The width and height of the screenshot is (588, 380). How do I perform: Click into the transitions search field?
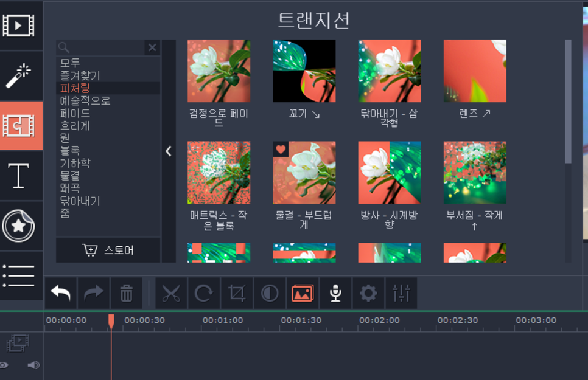[x=100, y=47]
